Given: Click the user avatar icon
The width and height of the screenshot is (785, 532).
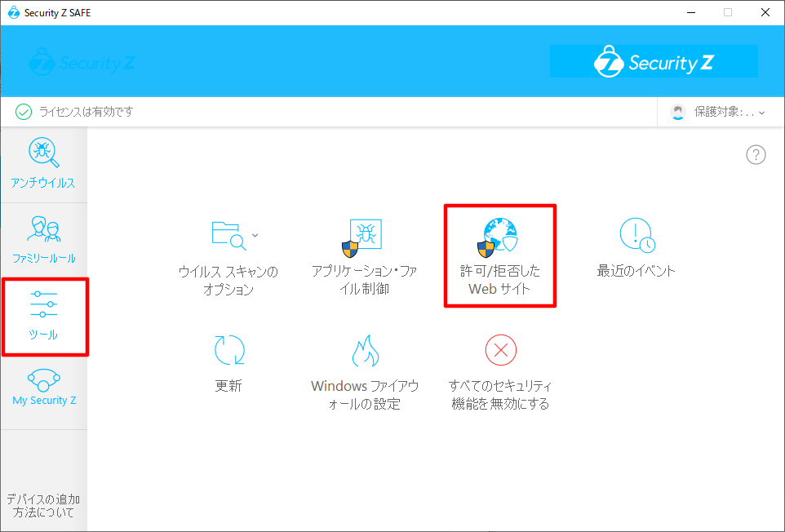Looking at the screenshot, I should [677, 112].
